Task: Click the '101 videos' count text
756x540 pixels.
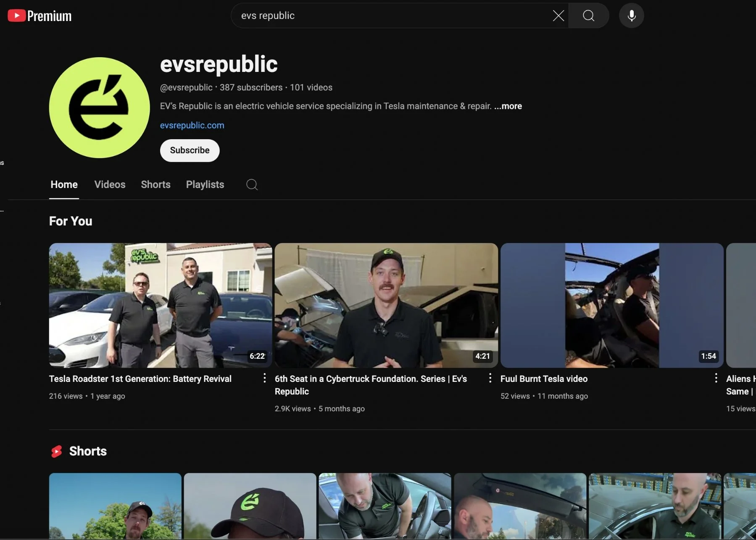Action: pos(311,87)
